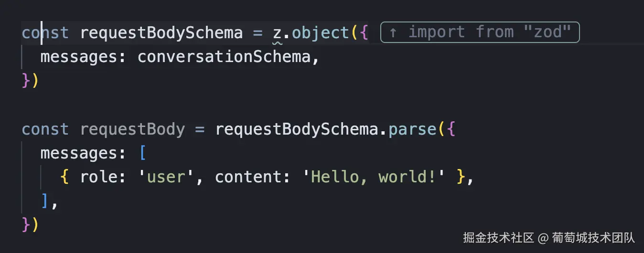Screen dimensions: 644x253
Task: Click the 'user' string literal
Action: pyautogui.click(x=166, y=177)
